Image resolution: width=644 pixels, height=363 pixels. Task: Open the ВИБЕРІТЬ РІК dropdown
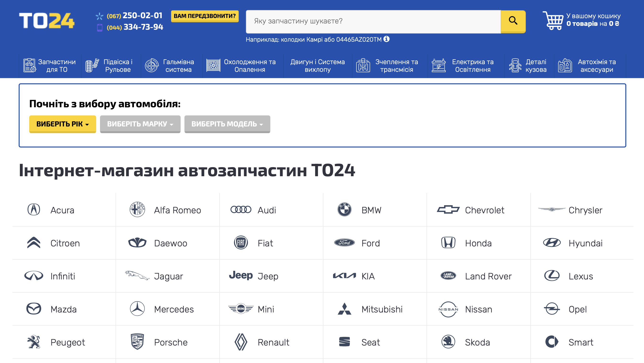[x=62, y=124]
